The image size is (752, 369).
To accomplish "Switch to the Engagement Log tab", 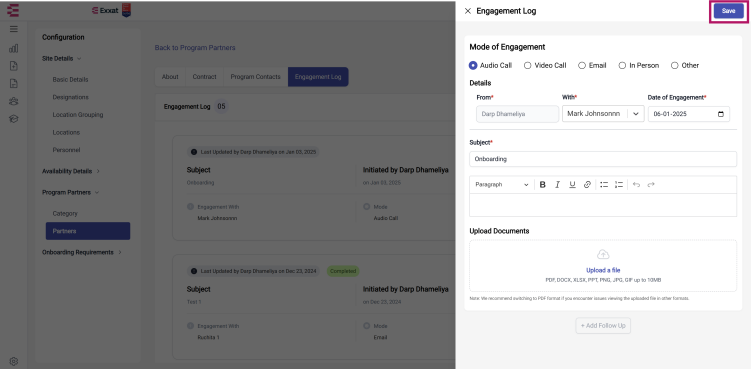I will click(x=318, y=77).
